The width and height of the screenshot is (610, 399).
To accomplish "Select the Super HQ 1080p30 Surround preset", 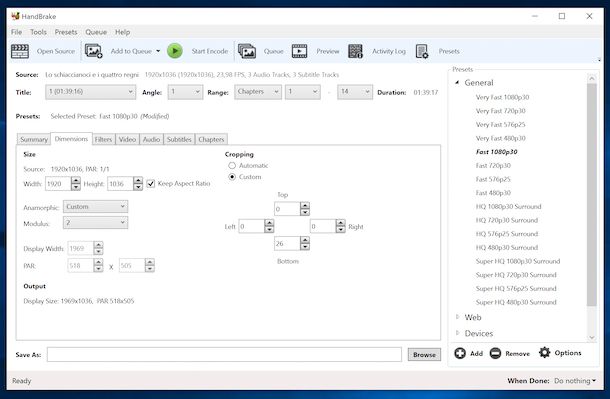I will (518, 261).
